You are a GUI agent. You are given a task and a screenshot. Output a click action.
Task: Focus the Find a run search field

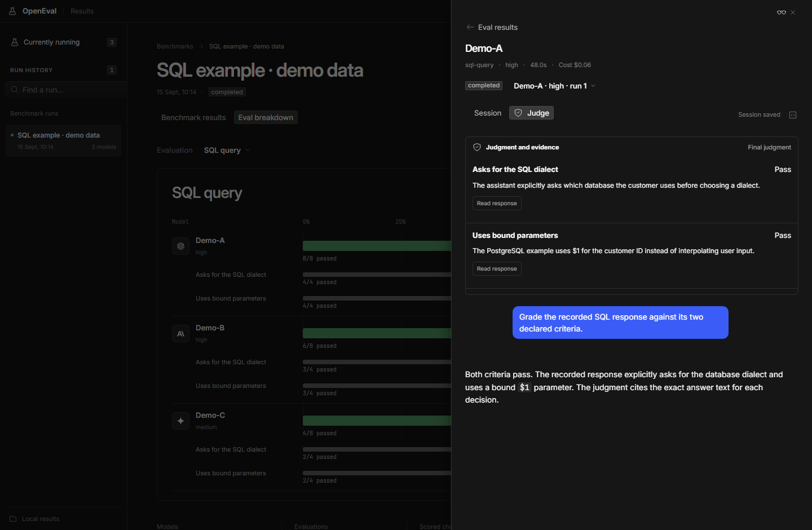click(x=66, y=90)
